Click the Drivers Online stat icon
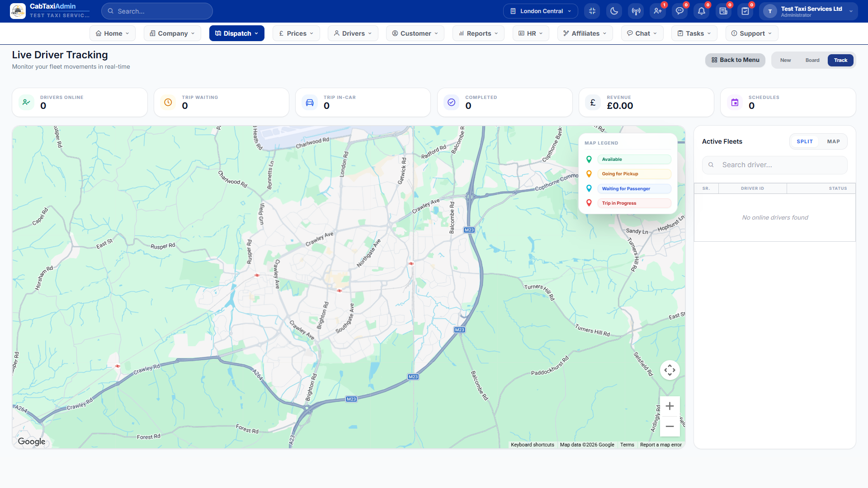This screenshot has width=868, height=488. 27,102
